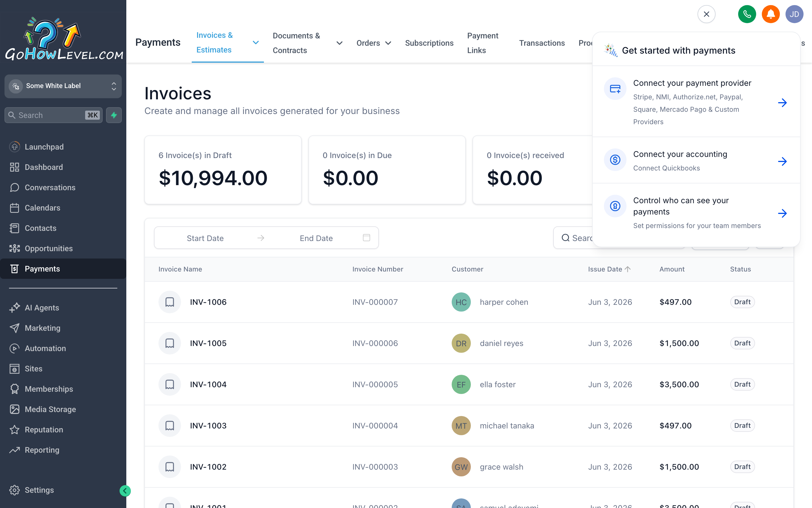Click Draft status badge for INV-1005
The height and width of the screenshot is (508, 812).
pyautogui.click(x=742, y=343)
